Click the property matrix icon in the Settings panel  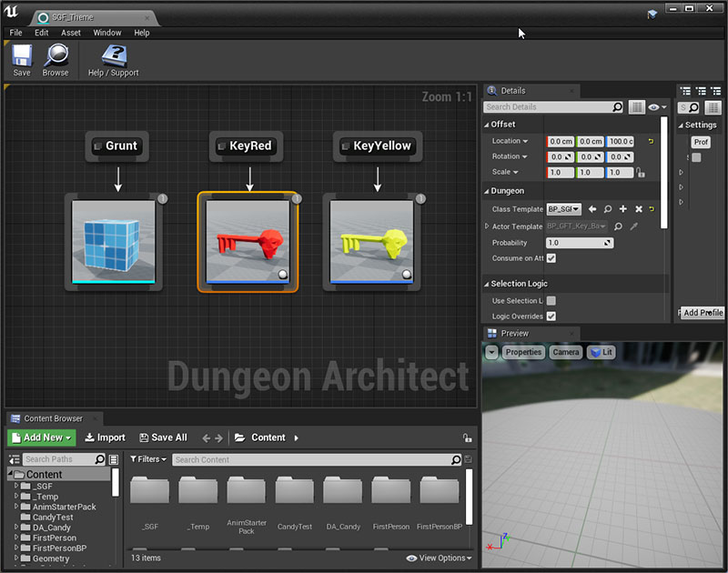[713, 107]
